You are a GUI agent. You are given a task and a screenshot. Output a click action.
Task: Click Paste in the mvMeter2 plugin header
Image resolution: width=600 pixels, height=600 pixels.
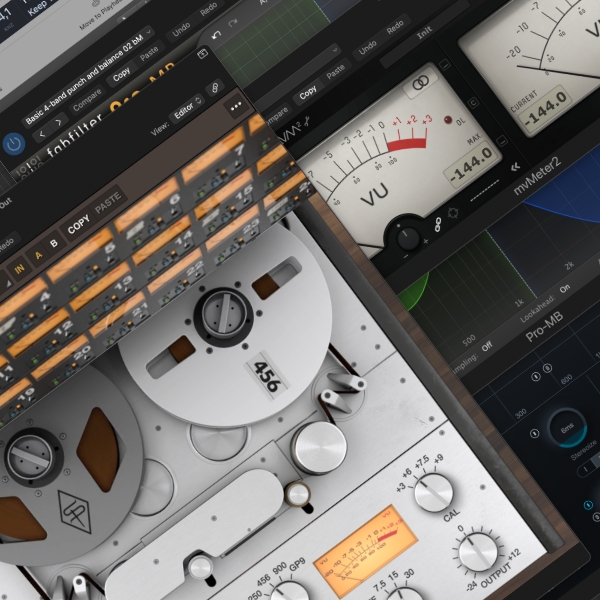click(336, 72)
